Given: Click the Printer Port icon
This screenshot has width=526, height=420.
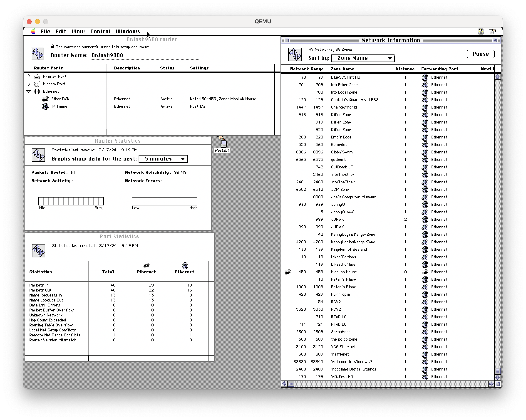Looking at the screenshot, I should click(x=37, y=76).
